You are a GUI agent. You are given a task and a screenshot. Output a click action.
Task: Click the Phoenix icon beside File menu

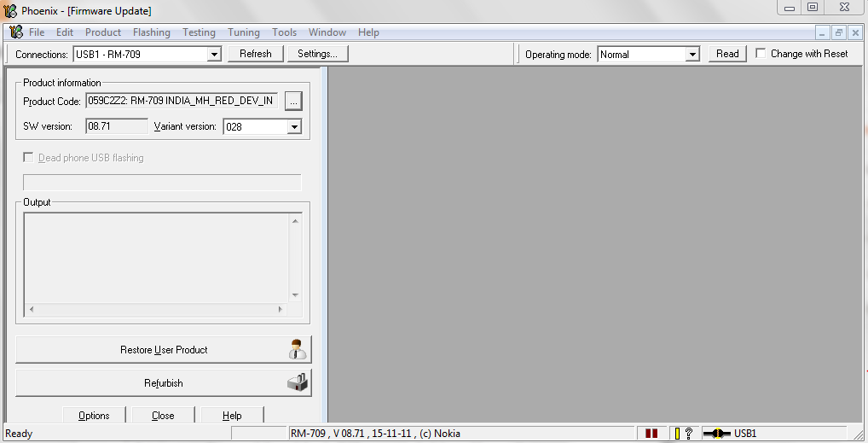coord(16,32)
